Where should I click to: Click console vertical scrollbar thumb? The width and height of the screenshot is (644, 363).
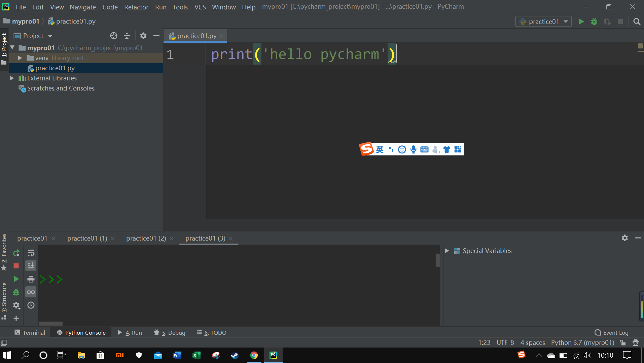(x=437, y=260)
